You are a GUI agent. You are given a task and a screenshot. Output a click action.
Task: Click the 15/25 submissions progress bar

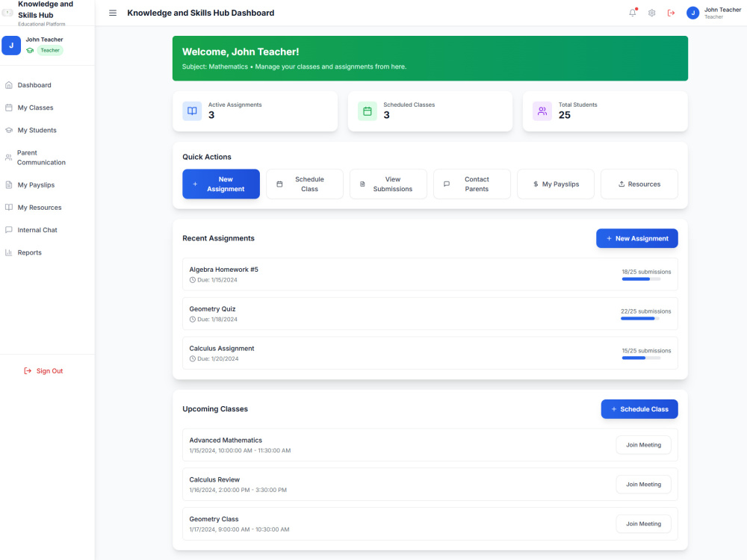(x=641, y=358)
